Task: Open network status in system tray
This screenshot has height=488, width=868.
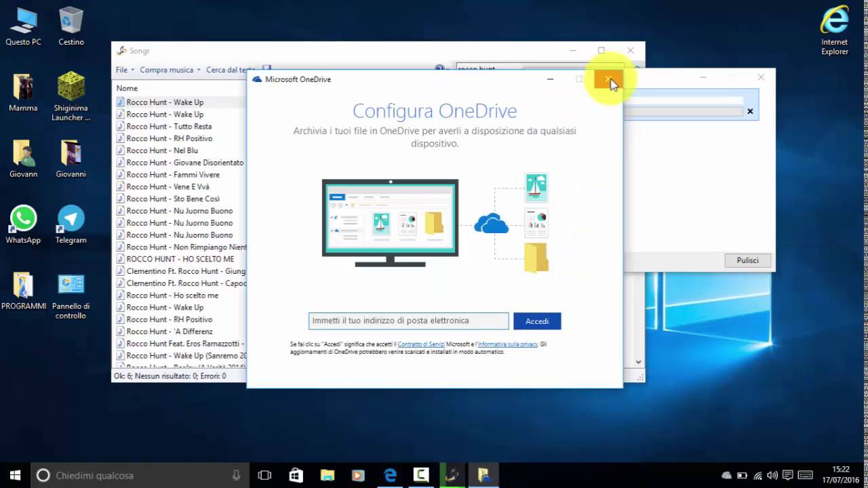Action: pos(757,475)
